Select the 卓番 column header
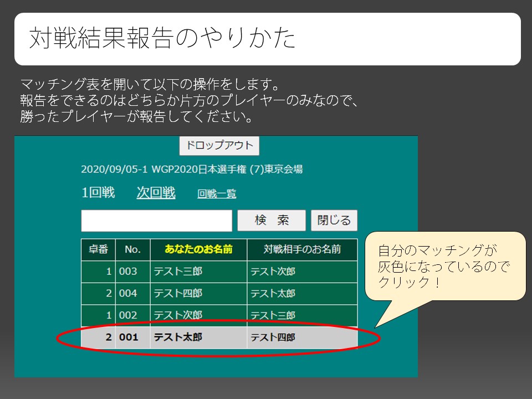 [99, 249]
